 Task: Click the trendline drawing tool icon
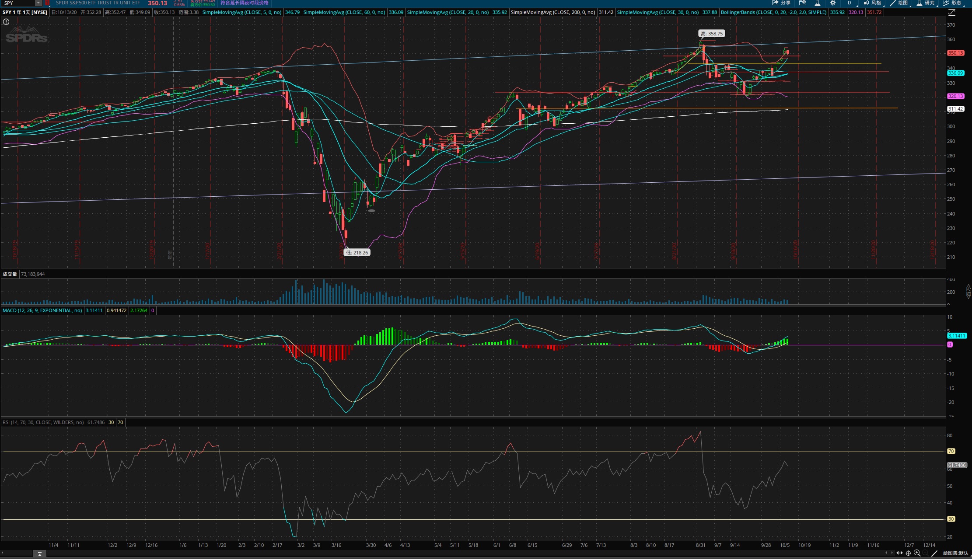[934, 553]
